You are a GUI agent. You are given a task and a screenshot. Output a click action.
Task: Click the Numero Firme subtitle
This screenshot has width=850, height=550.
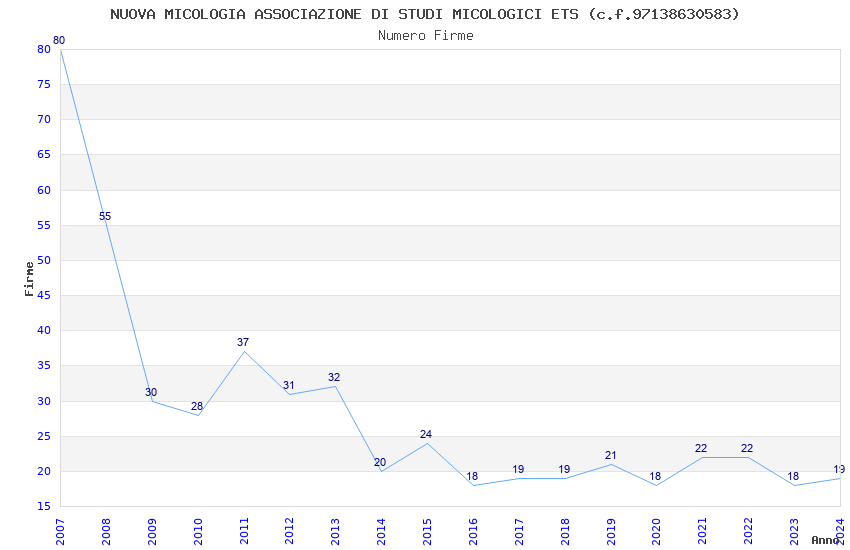coord(426,36)
